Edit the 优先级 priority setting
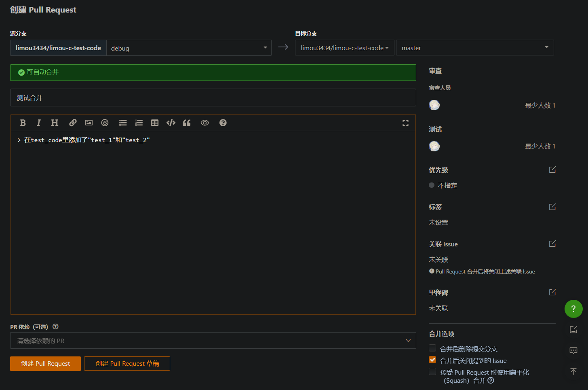588x390 pixels. point(552,170)
